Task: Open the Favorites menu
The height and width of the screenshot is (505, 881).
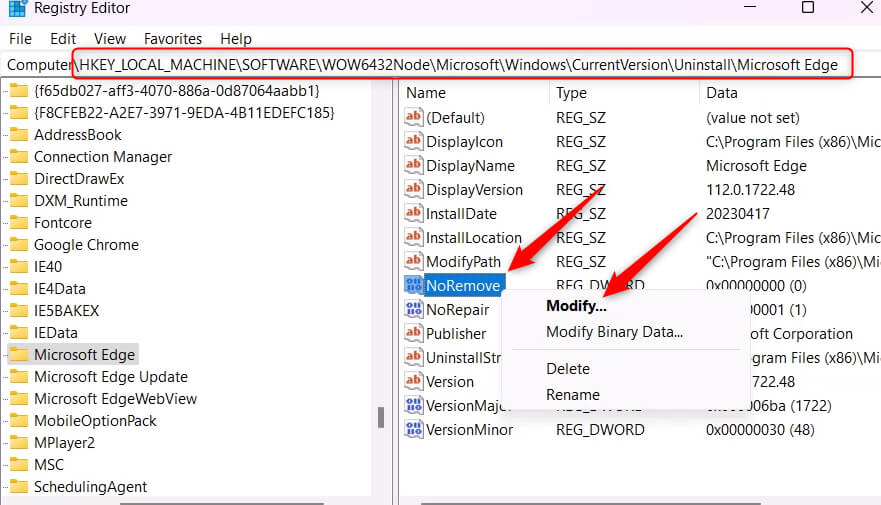Action: (172, 39)
